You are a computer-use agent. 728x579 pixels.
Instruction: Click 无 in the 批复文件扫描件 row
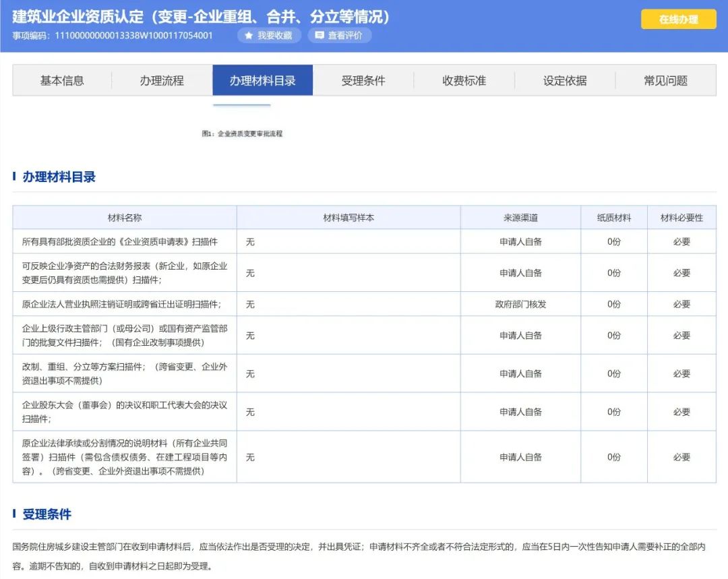pyautogui.click(x=250, y=335)
